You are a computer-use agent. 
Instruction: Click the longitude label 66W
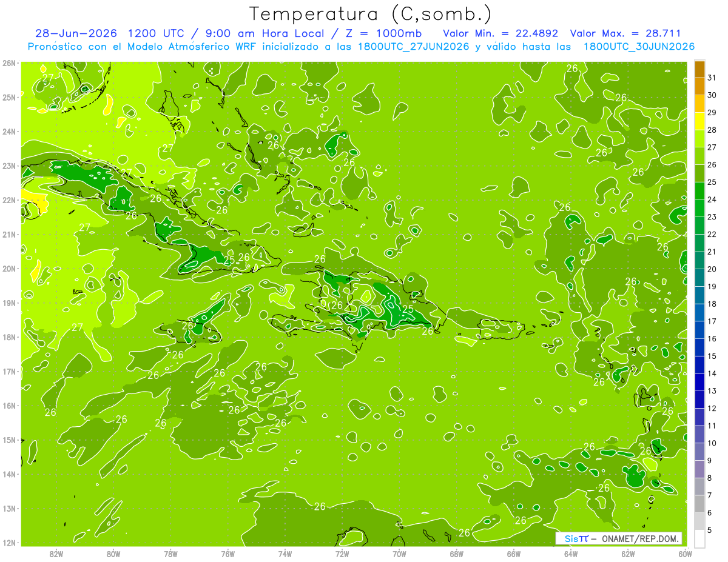(x=513, y=554)
